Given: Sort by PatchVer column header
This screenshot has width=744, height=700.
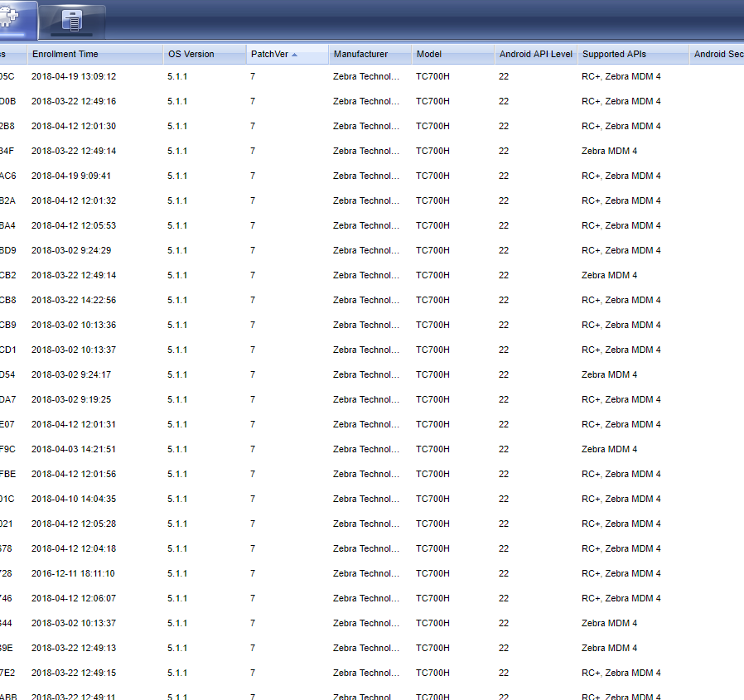Looking at the screenshot, I should (269, 54).
